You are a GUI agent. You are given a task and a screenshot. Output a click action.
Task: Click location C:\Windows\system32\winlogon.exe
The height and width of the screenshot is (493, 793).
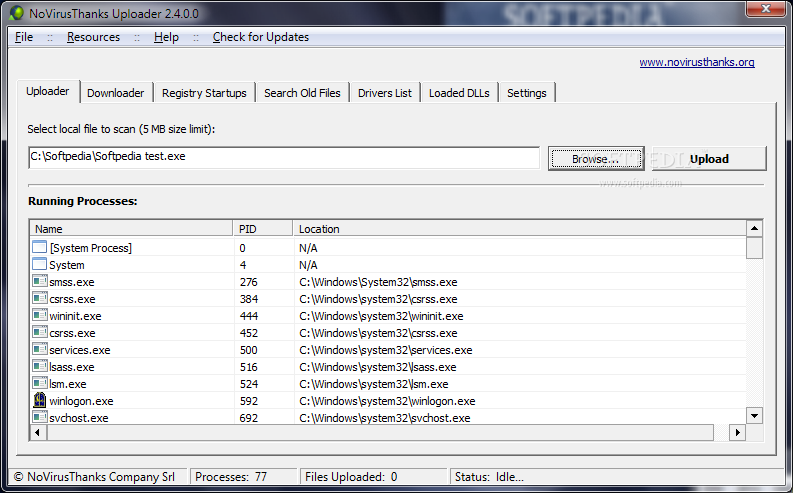pyautogui.click(x=387, y=401)
